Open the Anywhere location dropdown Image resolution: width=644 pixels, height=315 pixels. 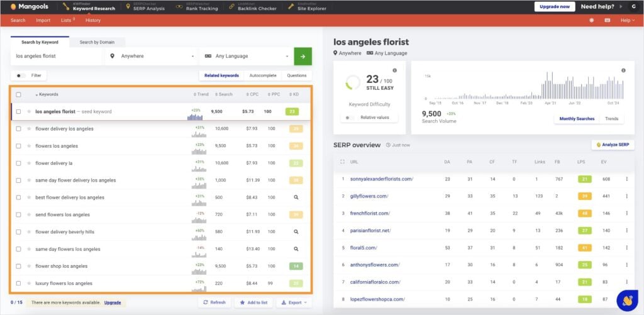152,56
